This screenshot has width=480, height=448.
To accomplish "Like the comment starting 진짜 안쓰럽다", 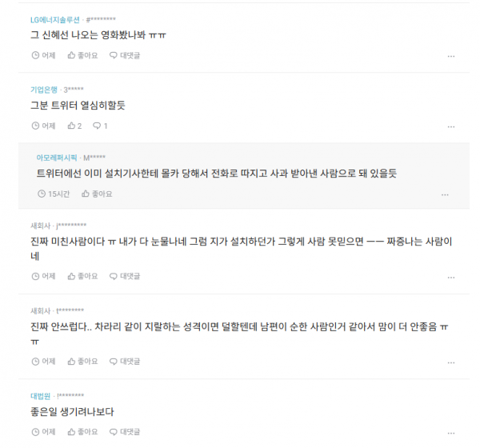I will (x=82, y=362).
